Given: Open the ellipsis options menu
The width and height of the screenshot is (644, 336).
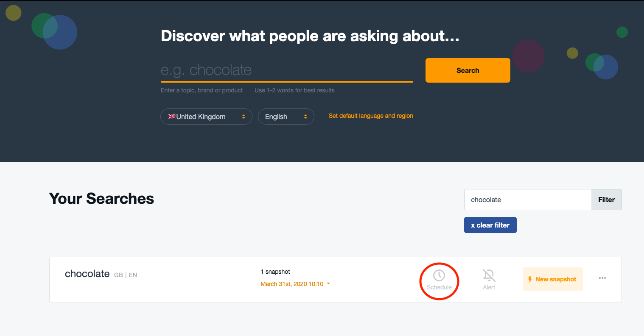Looking at the screenshot, I should (x=602, y=278).
